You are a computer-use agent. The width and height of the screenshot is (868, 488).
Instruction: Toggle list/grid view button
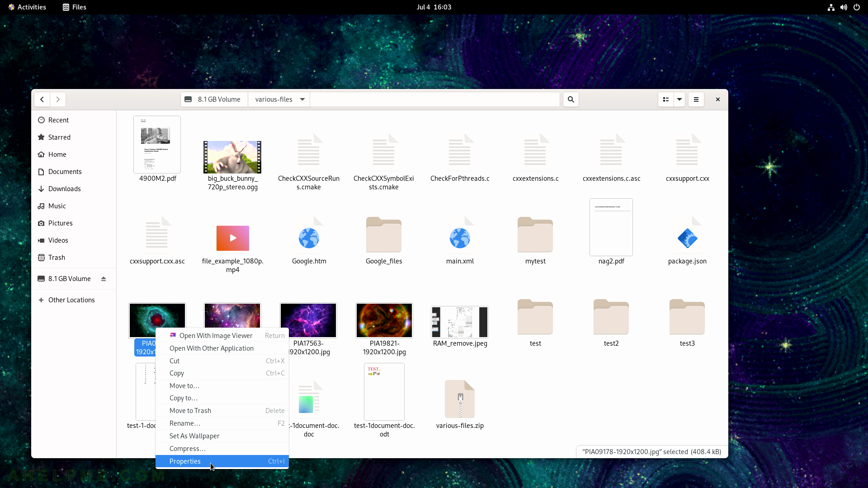(x=666, y=99)
